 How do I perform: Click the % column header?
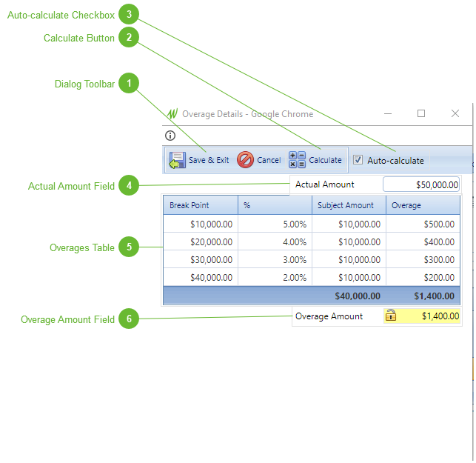(275, 205)
